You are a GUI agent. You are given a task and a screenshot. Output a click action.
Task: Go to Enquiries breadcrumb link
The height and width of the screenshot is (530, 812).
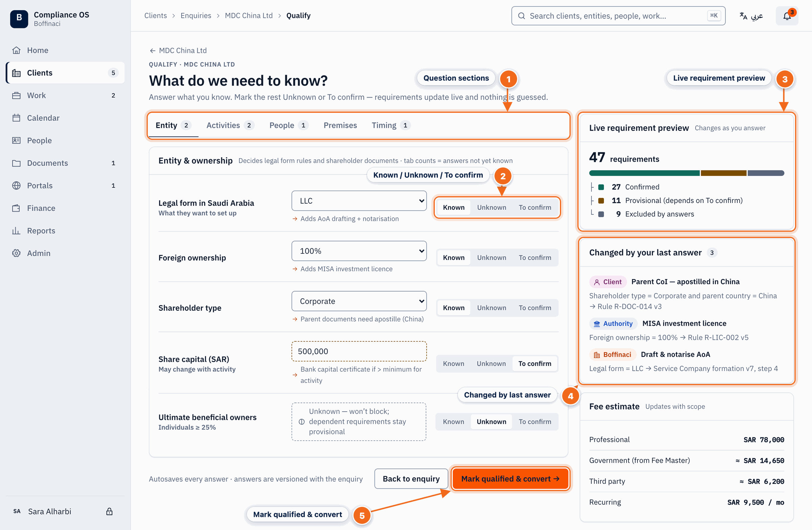click(196, 15)
